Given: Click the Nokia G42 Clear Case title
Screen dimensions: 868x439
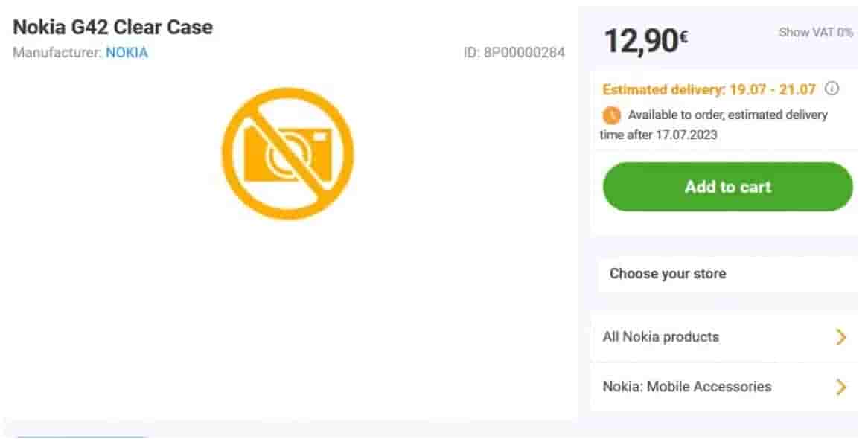Looking at the screenshot, I should tap(113, 27).
